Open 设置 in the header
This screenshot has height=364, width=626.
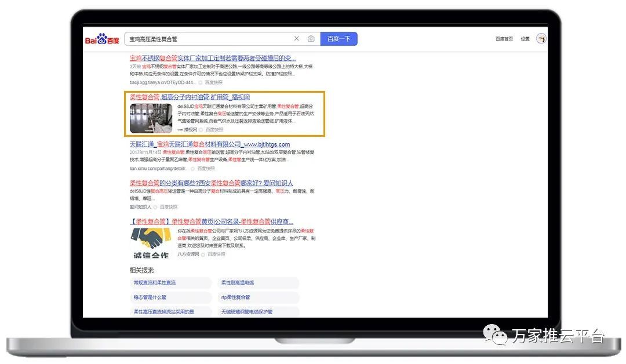[525, 39]
